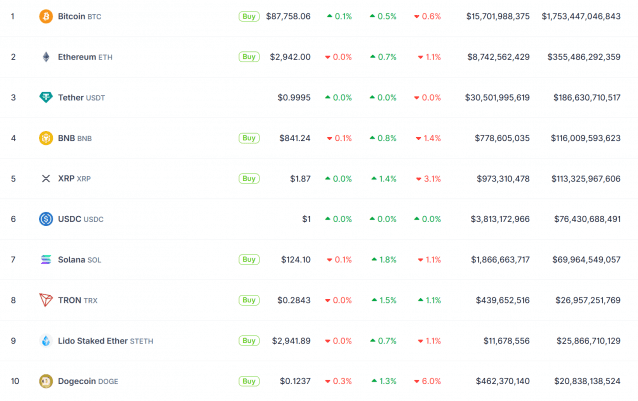Viewport: 638px width, 401px height.
Task: Hit Buy next to Solana
Action: [x=249, y=259]
